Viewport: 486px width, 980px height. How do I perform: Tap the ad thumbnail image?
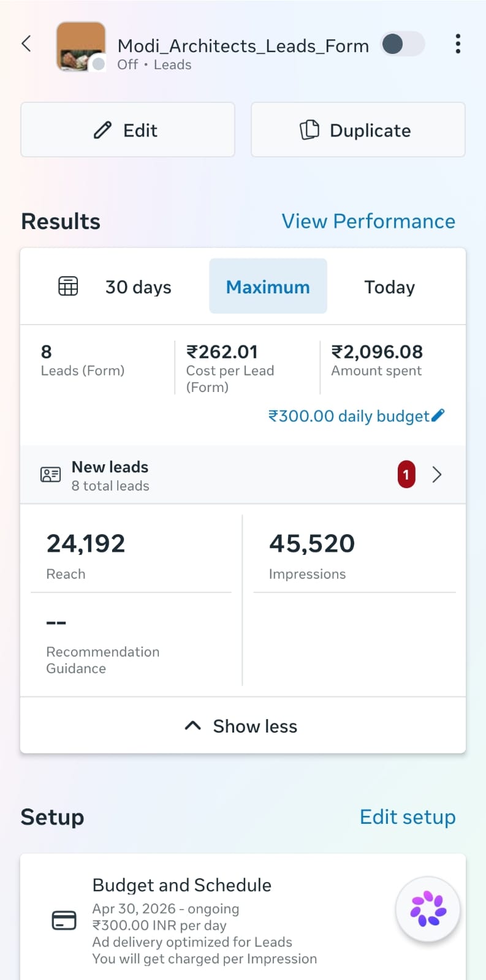pyautogui.click(x=81, y=47)
